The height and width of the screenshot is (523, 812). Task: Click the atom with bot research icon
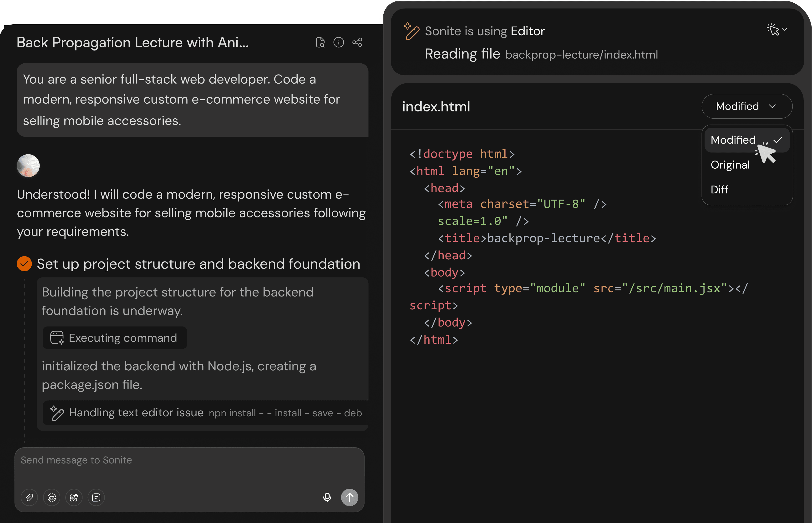[74, 498]
